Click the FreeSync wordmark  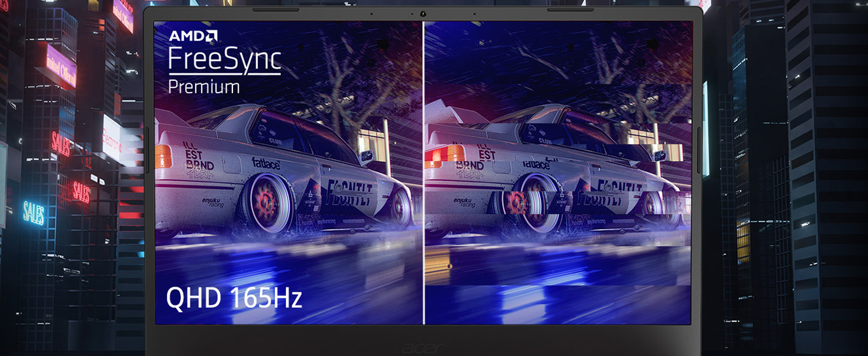pyautogui.click(x=224, y=61)
